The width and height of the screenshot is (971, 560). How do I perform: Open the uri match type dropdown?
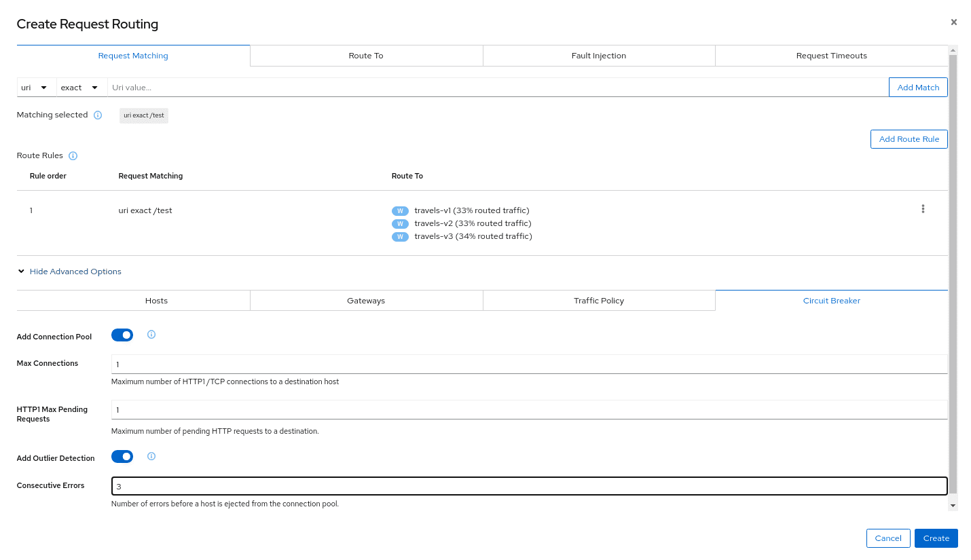click(x=35, y=88)
